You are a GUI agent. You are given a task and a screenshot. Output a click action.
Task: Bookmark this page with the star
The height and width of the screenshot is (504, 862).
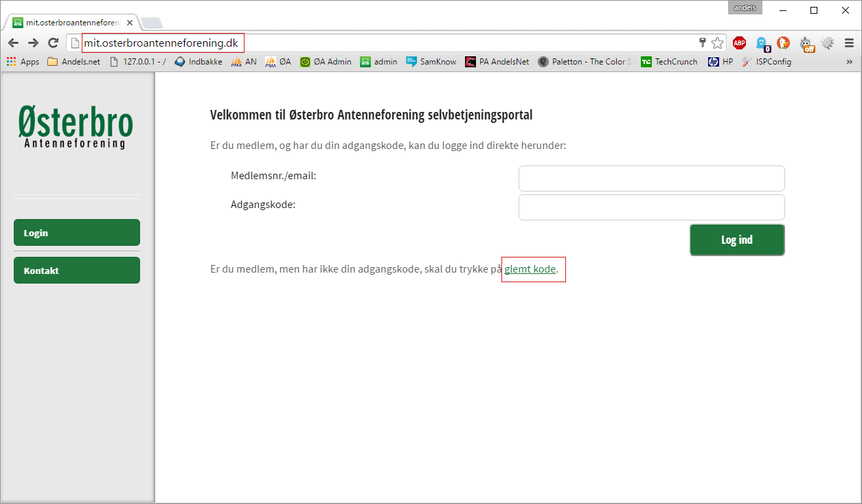(718, 43)
